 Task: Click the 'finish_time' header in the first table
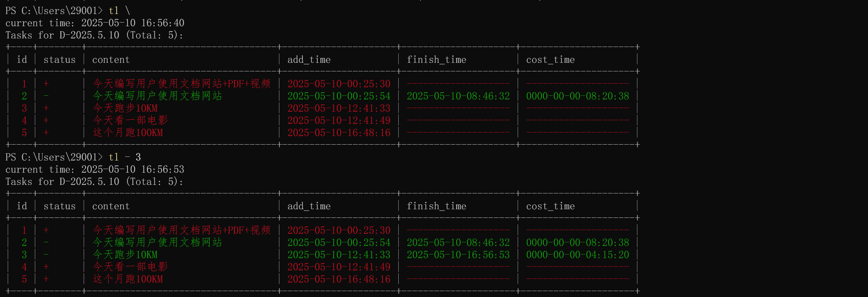[436, 60]
